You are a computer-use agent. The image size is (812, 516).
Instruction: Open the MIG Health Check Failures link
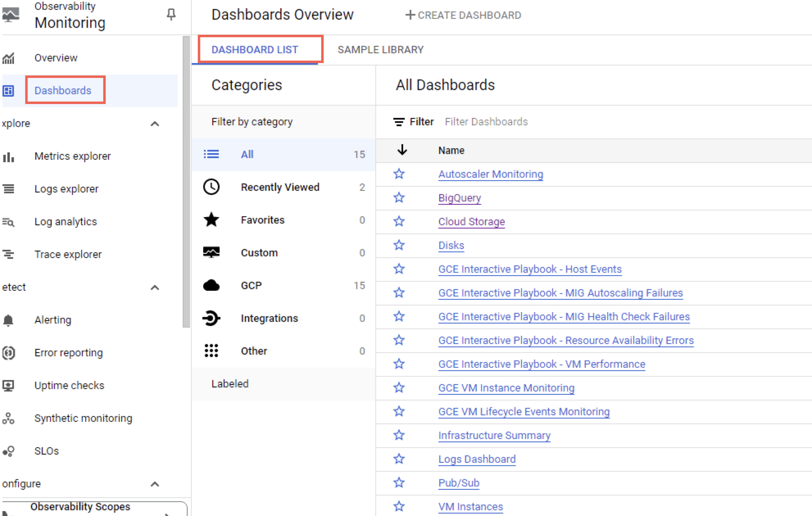click(564, 317)
